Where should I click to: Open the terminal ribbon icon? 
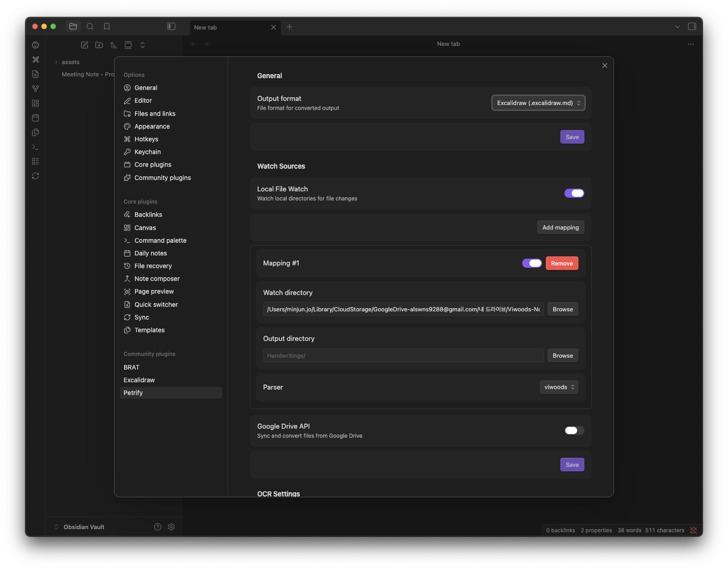click(35, 147)
